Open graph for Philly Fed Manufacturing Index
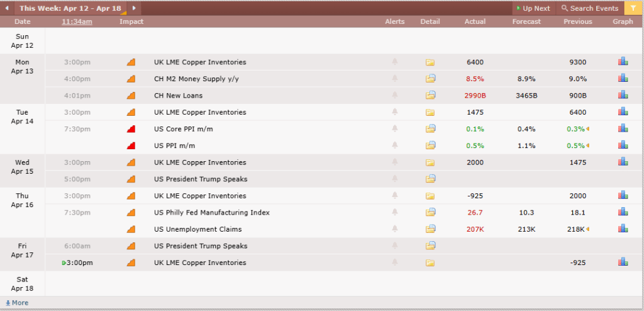644x311 pixels. pyautogui.click(x=623, y=212)
